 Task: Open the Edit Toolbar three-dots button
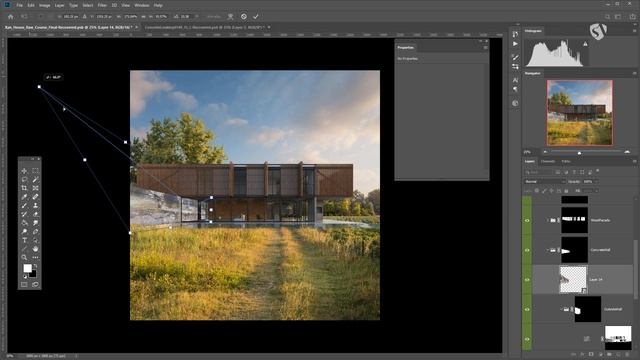click(x=35, y=257)
